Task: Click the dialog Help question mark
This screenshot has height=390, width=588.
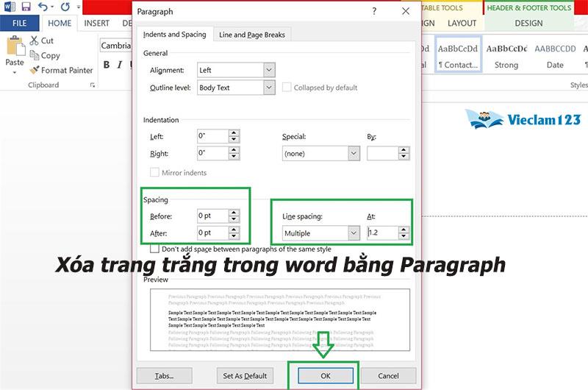Action: pos(374,11)
